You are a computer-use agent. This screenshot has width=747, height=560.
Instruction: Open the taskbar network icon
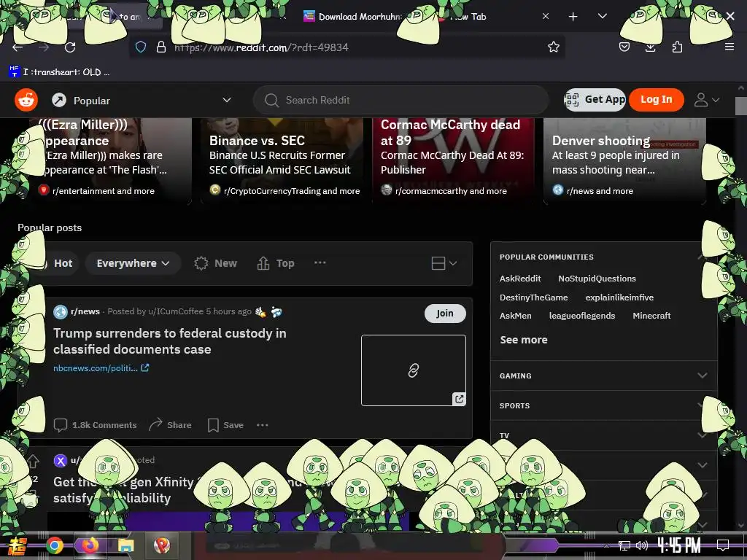click(x=624, y=545)
